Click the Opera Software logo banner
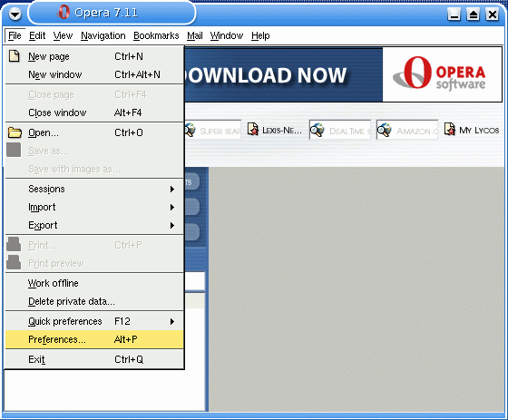The height and width of the screenshot is (420, 508). coord(443,74)
